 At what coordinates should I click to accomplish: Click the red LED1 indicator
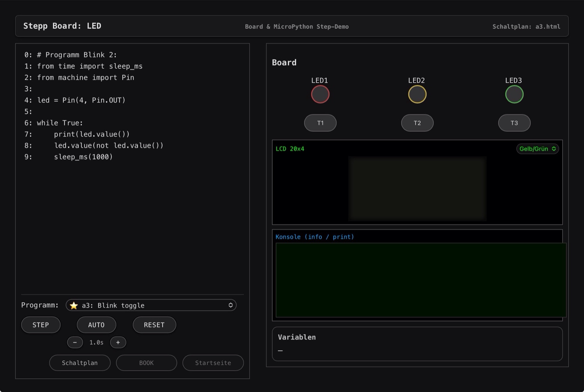[x=320, y=94]
